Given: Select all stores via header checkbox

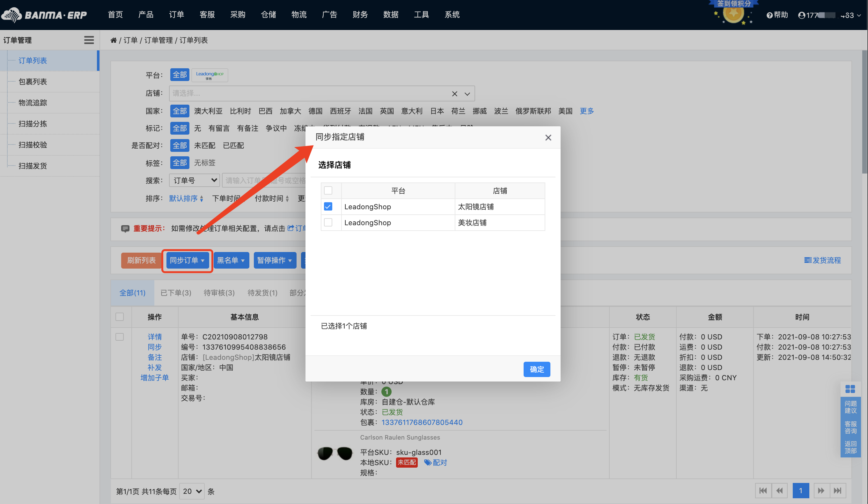Looking at the screenshot, I should pos(328,190).
